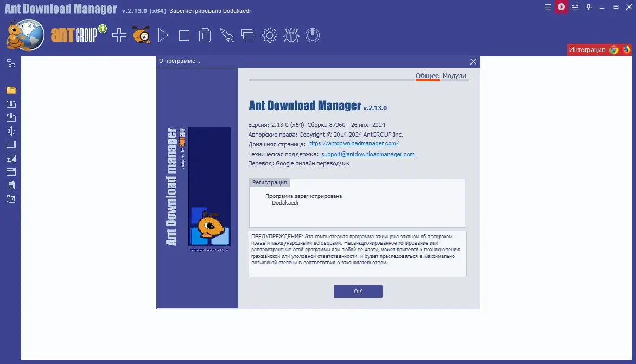
Task: Click the power shutdown icon
Action: (313, 35)
